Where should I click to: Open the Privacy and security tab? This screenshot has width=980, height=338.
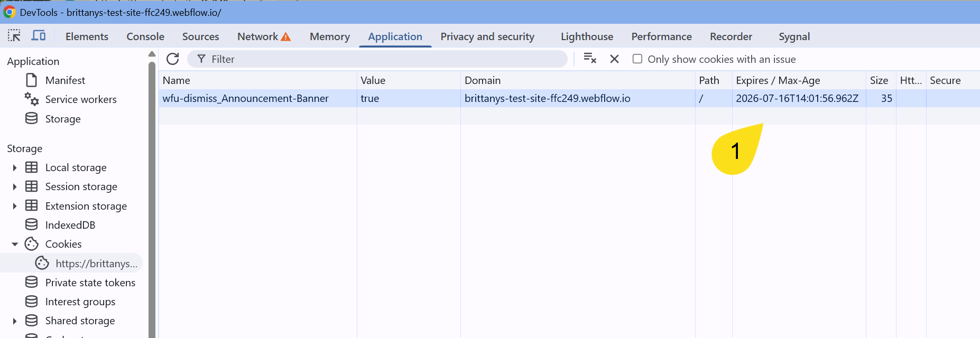[x=487, y=36]
